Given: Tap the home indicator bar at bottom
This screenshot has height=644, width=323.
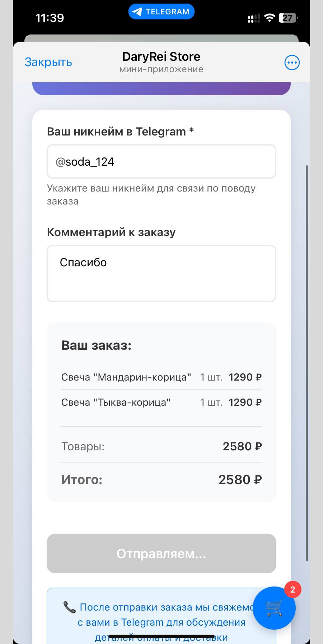Looking at the screenshot, I should [161, 636].
